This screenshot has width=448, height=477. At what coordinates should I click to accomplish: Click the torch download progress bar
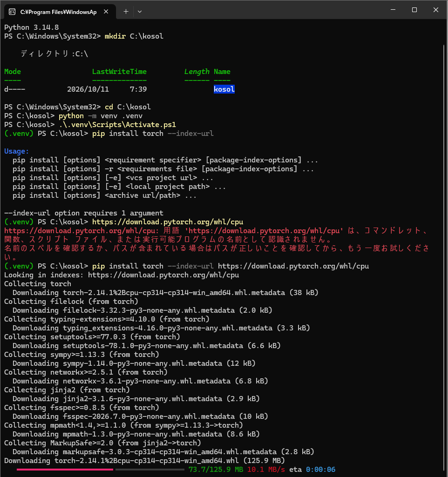coord(101,470)
